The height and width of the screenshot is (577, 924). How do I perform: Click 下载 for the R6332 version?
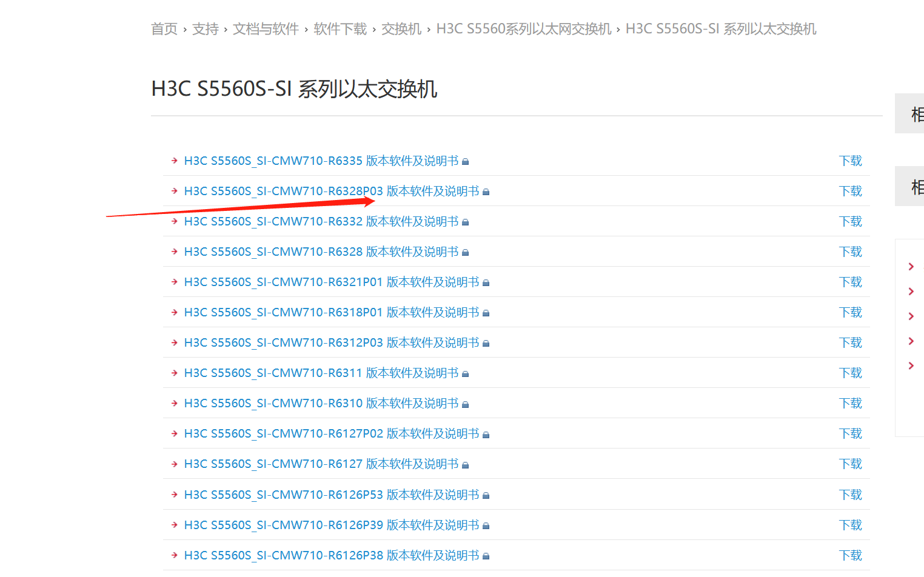[851, 221]
